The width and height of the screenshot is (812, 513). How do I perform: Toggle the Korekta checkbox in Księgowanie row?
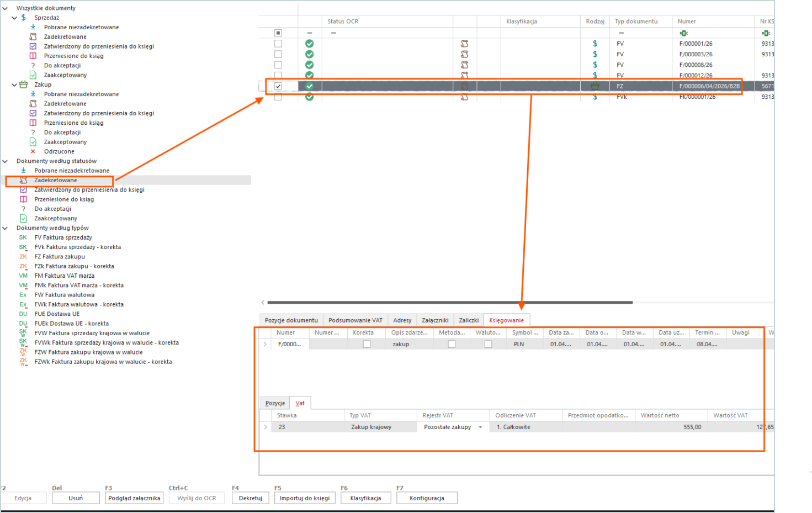(x=367, y=344)
